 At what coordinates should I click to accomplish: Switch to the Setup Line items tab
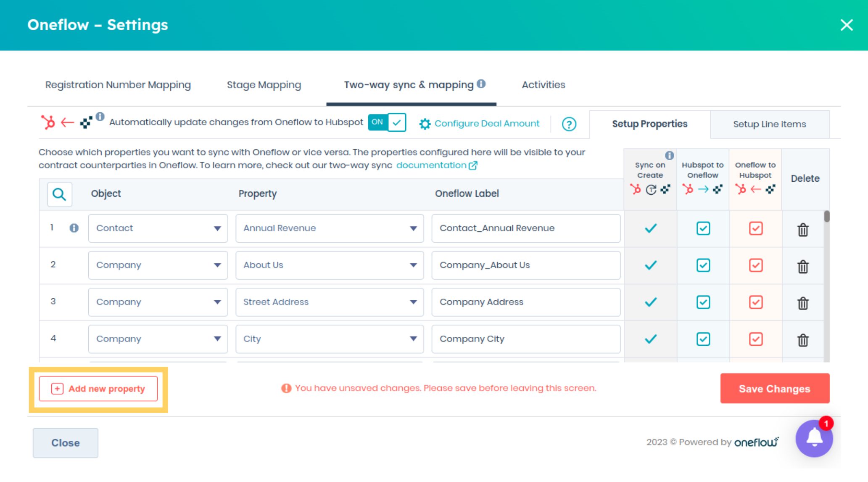pyautogui.click(x=769, y=124)
